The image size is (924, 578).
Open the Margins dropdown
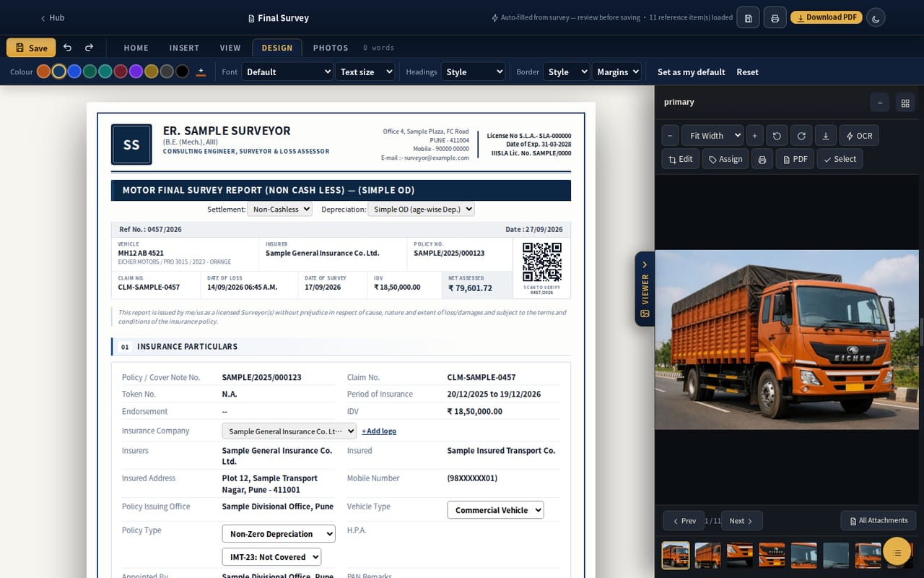[x=617, y=72]
